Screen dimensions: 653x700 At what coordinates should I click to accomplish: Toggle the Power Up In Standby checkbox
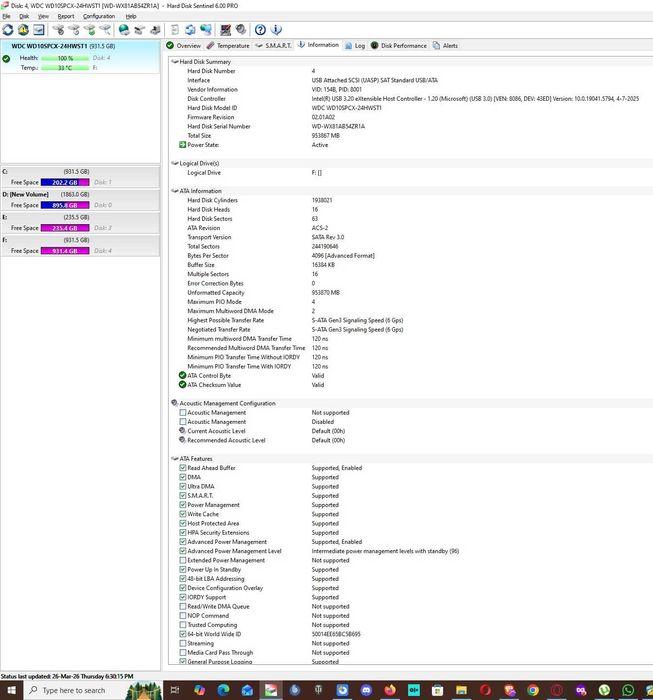[x=183, y=569]
